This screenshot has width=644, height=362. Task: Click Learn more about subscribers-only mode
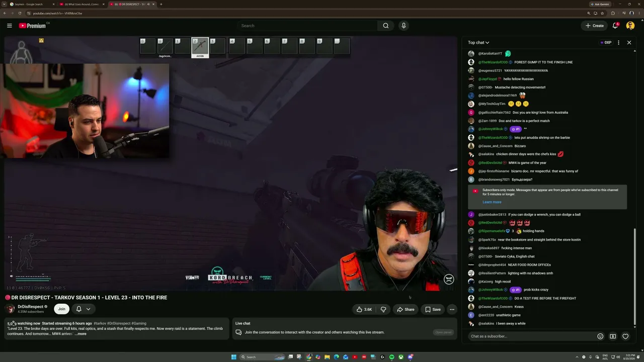point(492,202)
